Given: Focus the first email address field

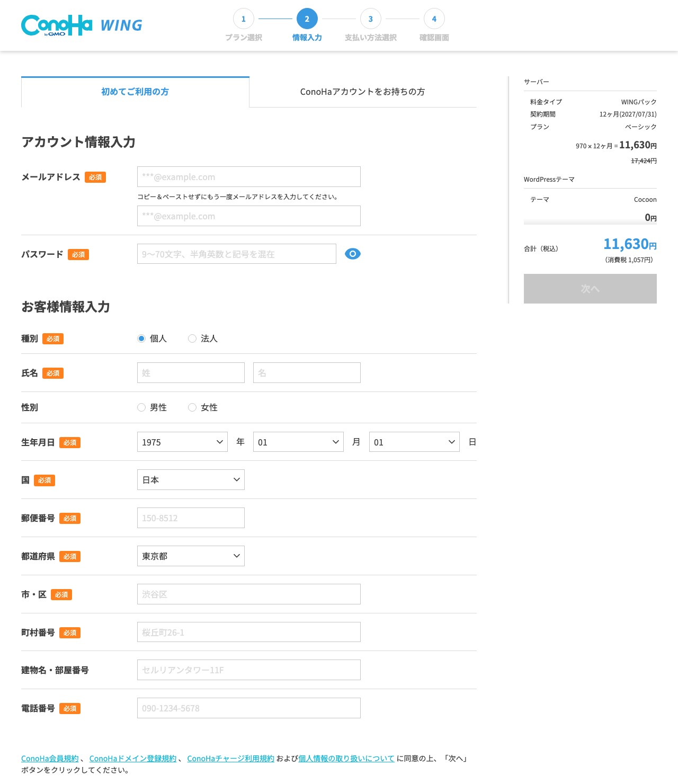Looking at the screenshot, I should pos(249,176).
